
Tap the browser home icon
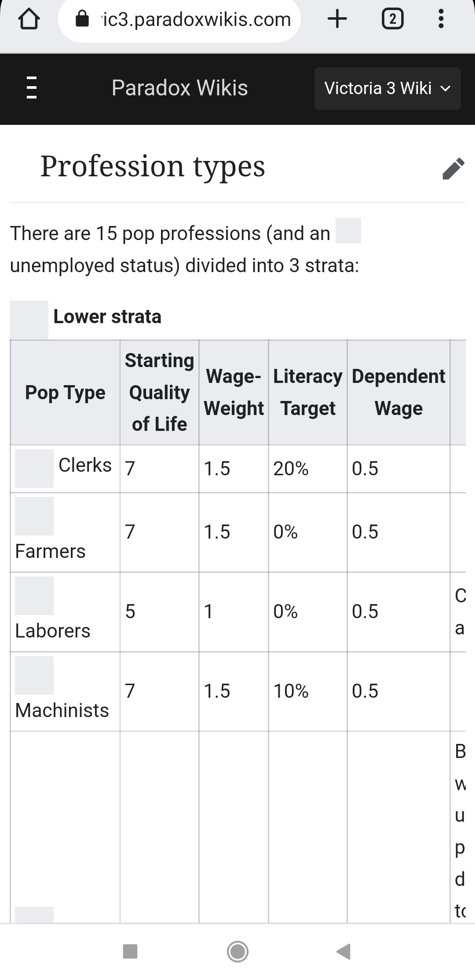(x=29, y=20)
